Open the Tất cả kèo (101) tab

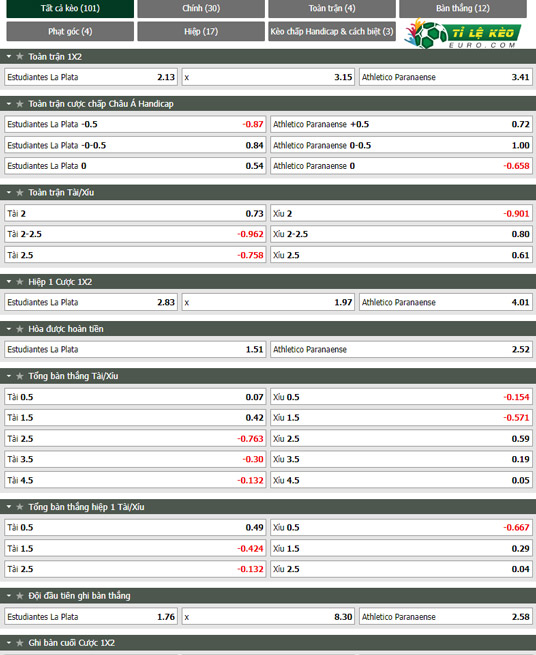pos(70,8)
